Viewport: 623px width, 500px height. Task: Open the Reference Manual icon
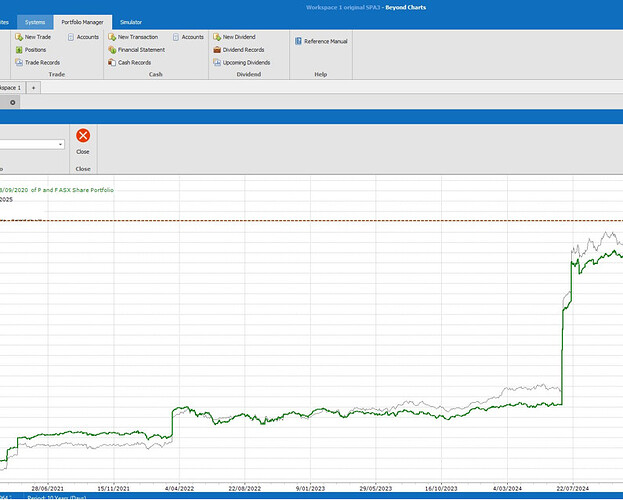[x=298, y=41]
